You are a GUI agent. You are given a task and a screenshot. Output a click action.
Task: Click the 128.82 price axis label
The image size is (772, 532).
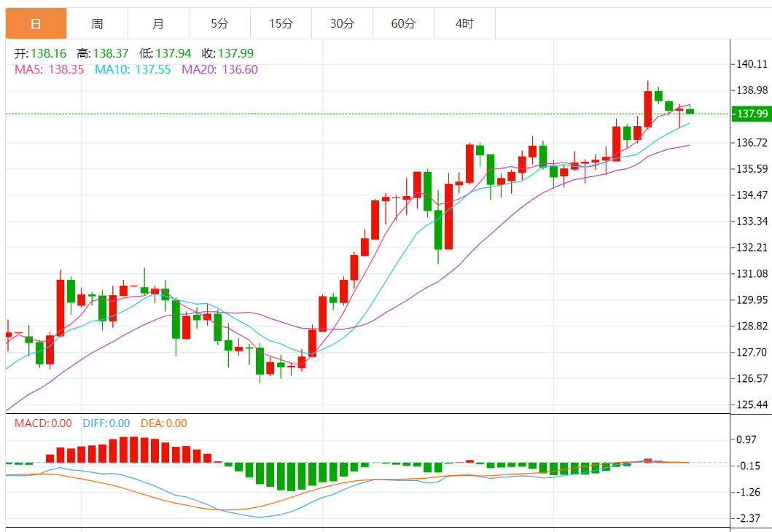[x=752, y=326]
